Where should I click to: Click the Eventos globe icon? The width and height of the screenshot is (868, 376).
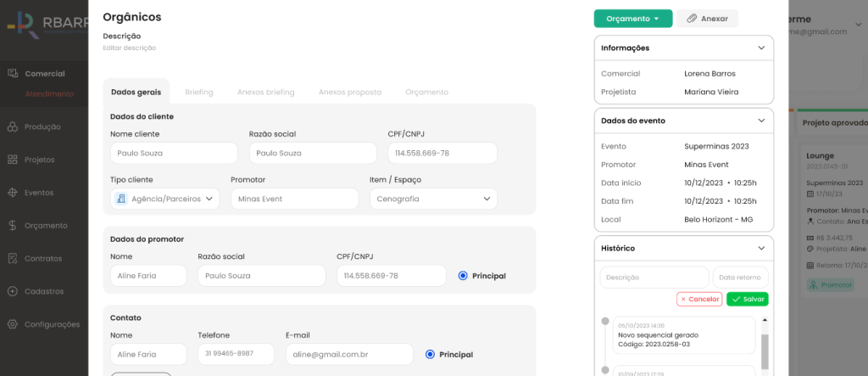[13, 193]
